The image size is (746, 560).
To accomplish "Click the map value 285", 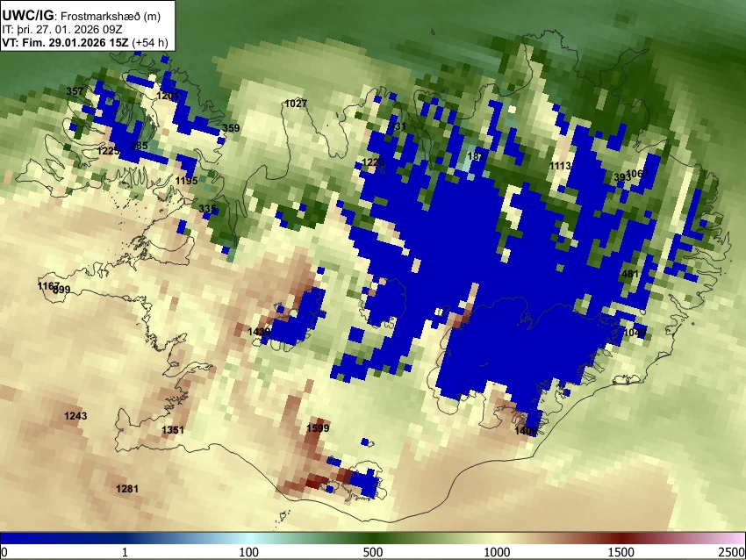I will (139, 146).
